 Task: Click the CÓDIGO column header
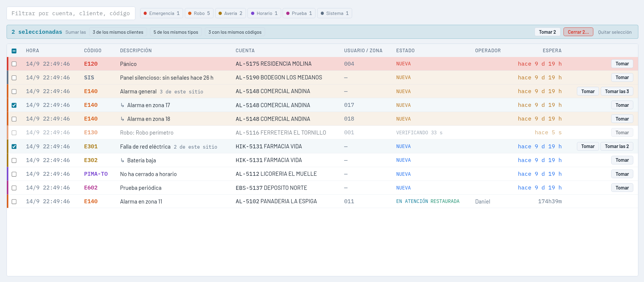93,50
